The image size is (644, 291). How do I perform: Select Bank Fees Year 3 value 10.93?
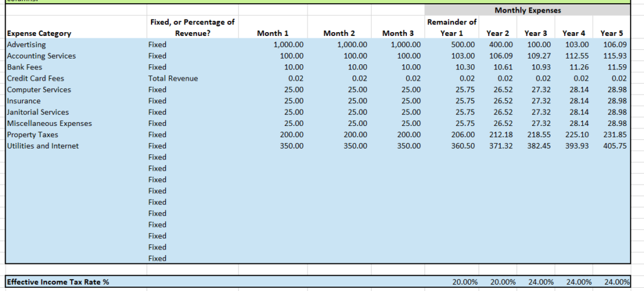(x=541, y=67)
